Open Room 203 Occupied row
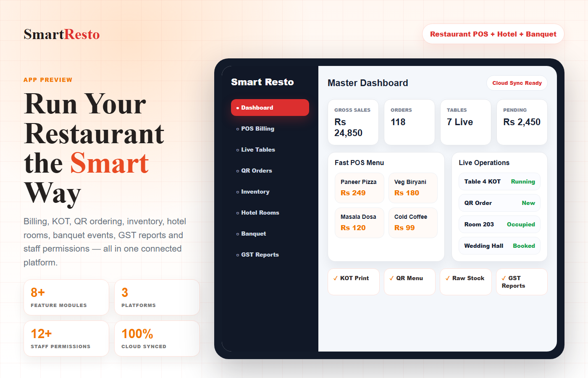The height and width of the screenshot is (378, 588). tap(499, 224)
